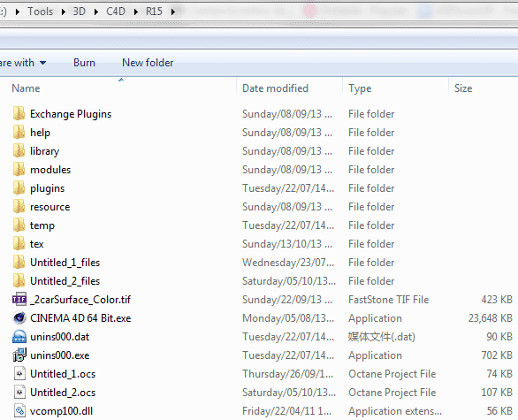Screen dimensions: 518x420
Task: Expand the arrow after R15 in address bar
Action: (x=172, y=11)
